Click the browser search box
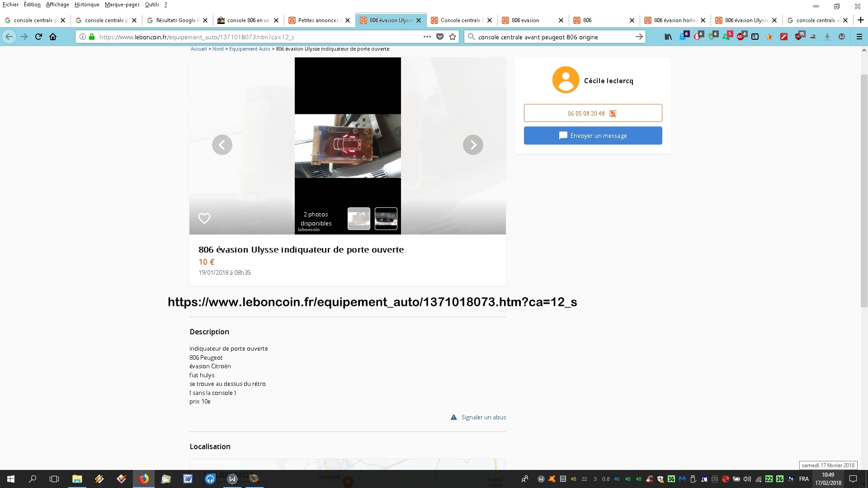The width and height of the screenshot is (868, 488). point(554,37)
